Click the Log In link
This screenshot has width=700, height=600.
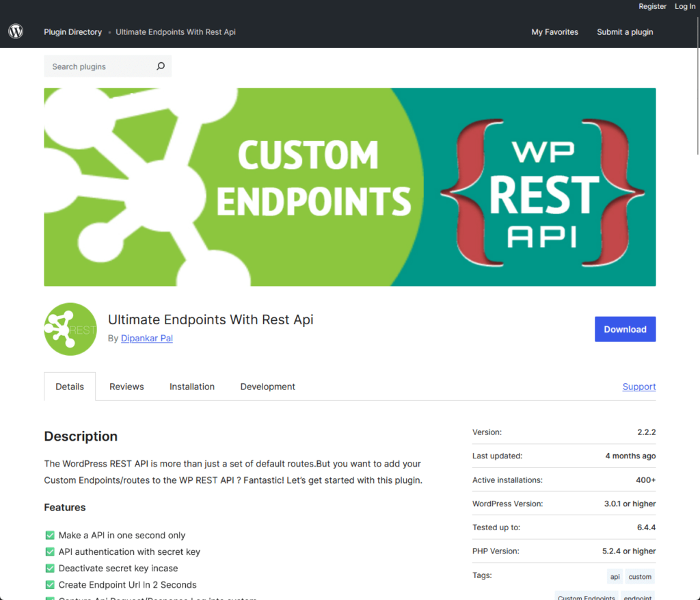pos(685,6)
